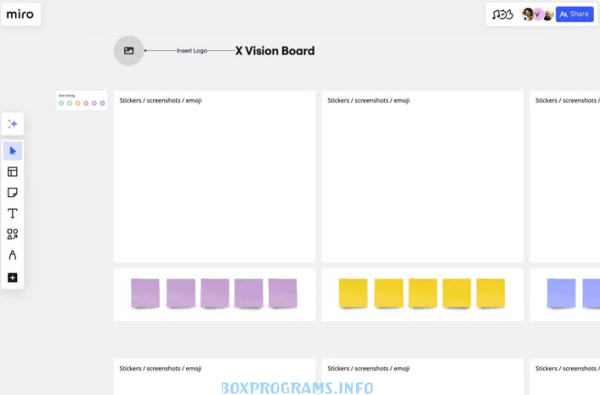Viewport: 600px width, 395px height.
Task: Click the second frame's Stickers / screenshots / emoji label
Action: [x=368, y=100]
